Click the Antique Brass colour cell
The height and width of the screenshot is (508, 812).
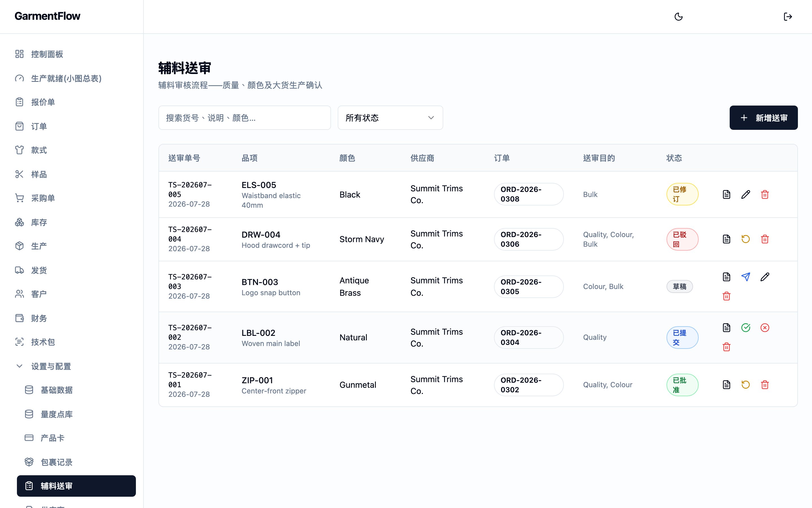(x=354, y=286)
